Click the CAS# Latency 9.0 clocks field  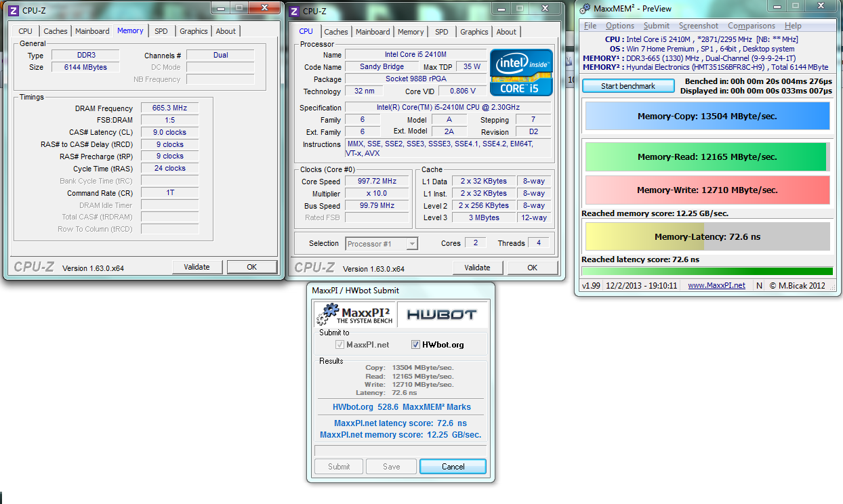point(169,132)
